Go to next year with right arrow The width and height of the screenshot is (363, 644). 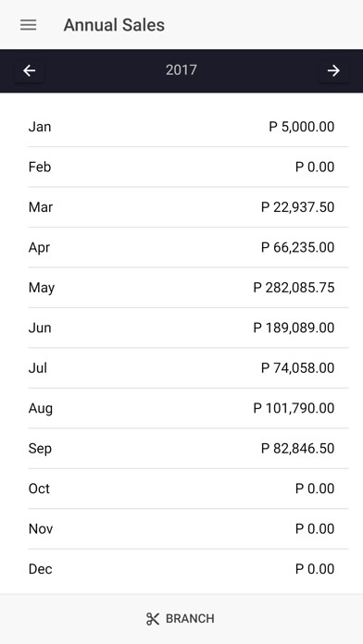coord(333,70)
